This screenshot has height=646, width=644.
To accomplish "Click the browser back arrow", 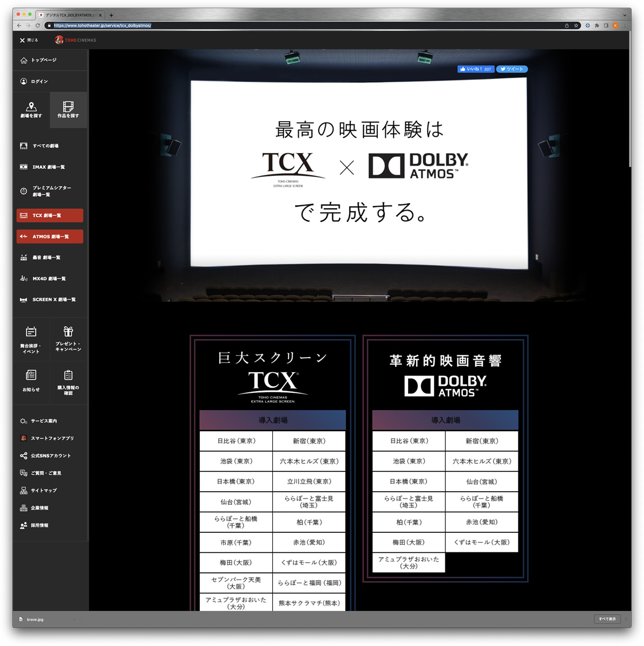I will tap(19, 25).
